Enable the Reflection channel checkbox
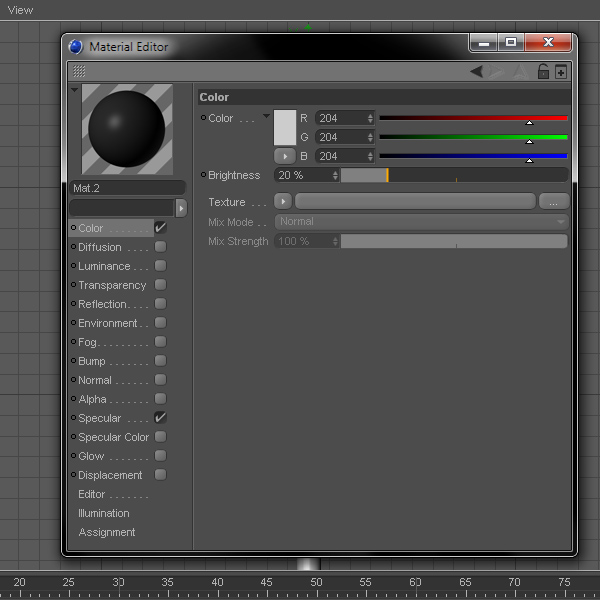Image resolution: width=600 pixels, height=600 pixels. coord(160,303)
